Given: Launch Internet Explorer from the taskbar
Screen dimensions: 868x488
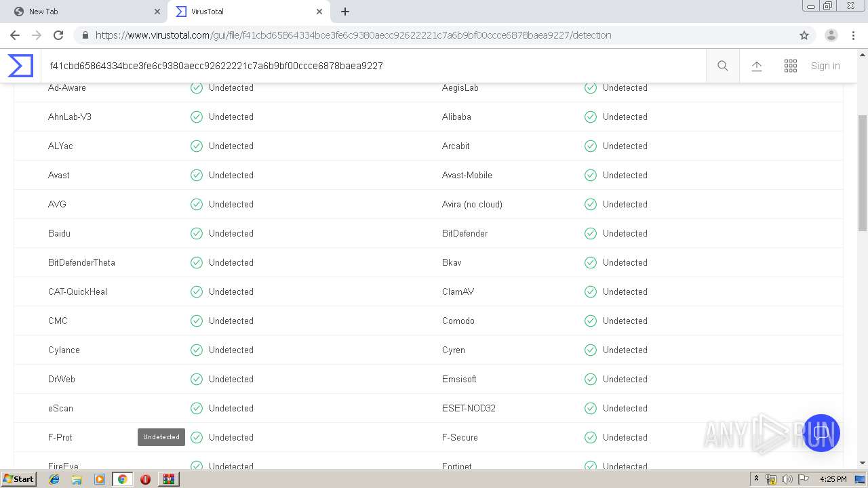Looking at the screenshot, I should 54,479.
